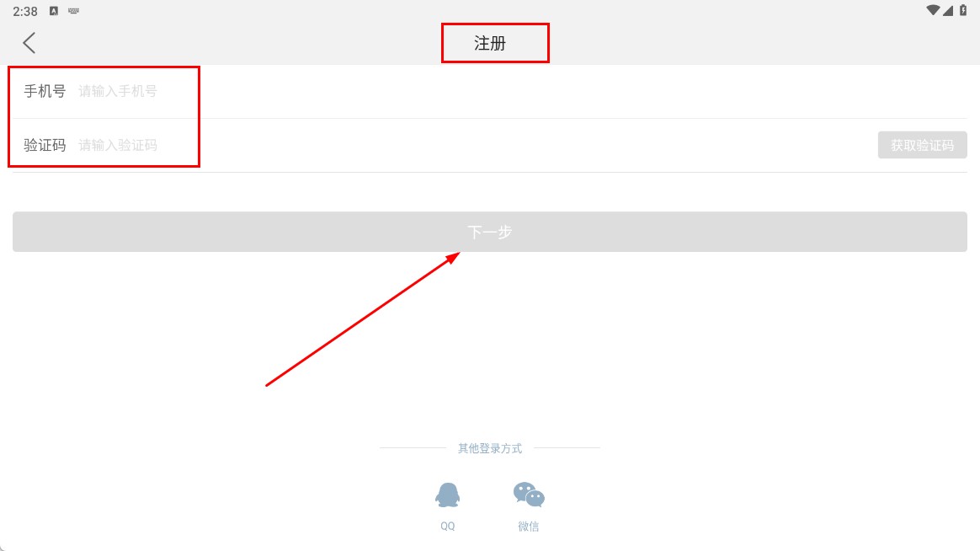Tap the Wi-Fi status bar icon

coord(933,10)
